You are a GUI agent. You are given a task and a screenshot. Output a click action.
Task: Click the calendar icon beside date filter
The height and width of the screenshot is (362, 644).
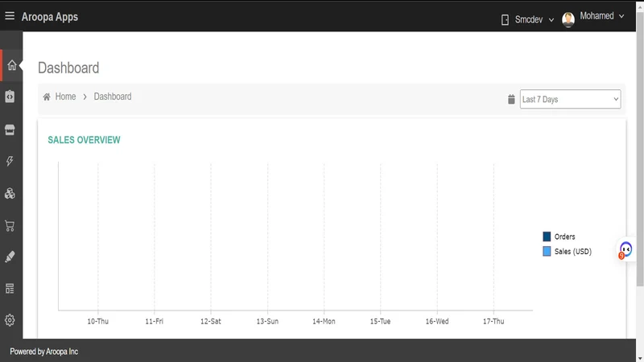511,99
